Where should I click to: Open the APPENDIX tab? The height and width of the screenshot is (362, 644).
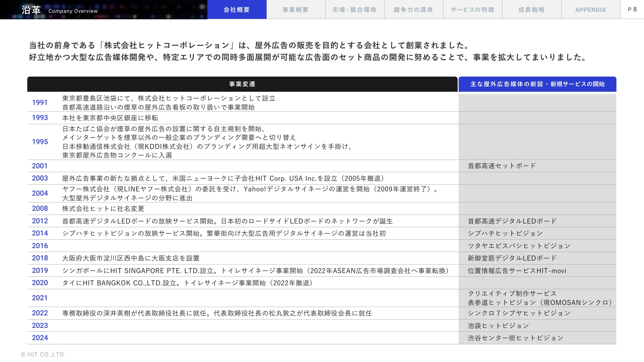click(591, 10)
